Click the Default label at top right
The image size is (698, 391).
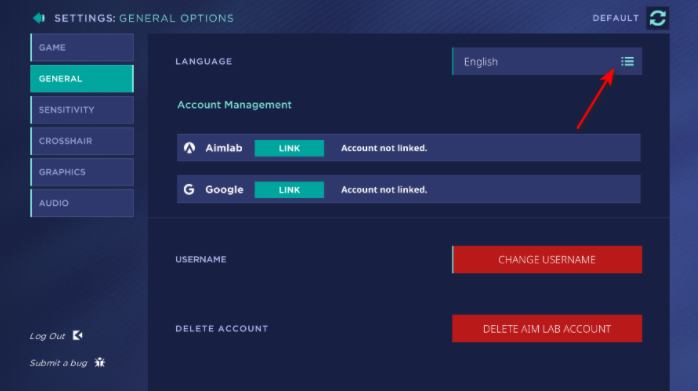[x=616, y=18]
